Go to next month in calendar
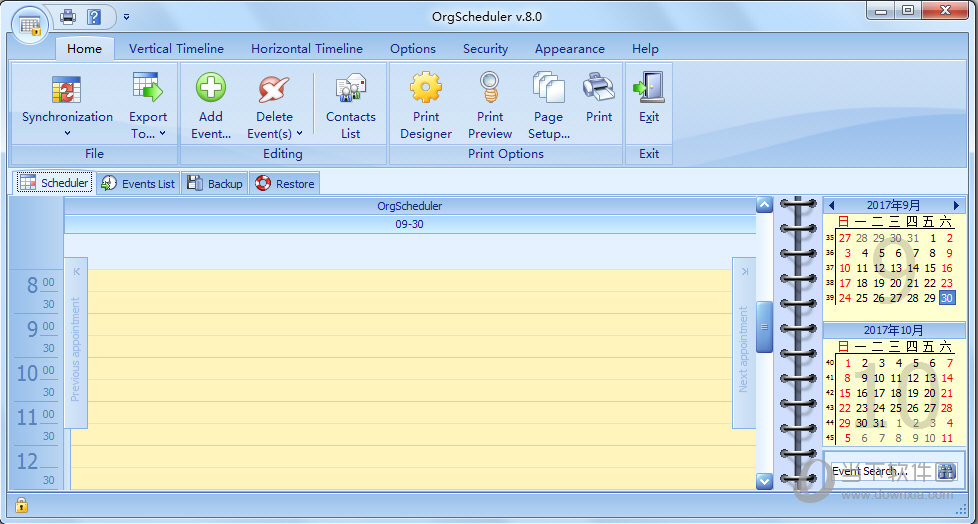This screenshot has width=978, height=524. point(956,205)
